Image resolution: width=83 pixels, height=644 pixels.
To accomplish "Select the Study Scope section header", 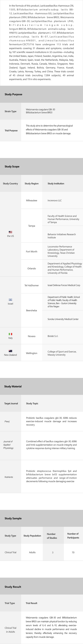I will pos(12,166).
